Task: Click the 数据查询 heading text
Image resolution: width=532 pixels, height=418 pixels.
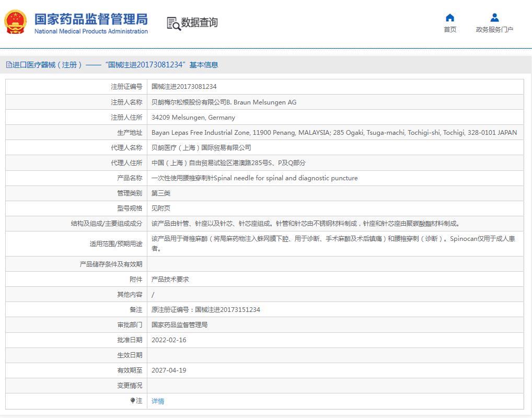Action: [199, 22]
